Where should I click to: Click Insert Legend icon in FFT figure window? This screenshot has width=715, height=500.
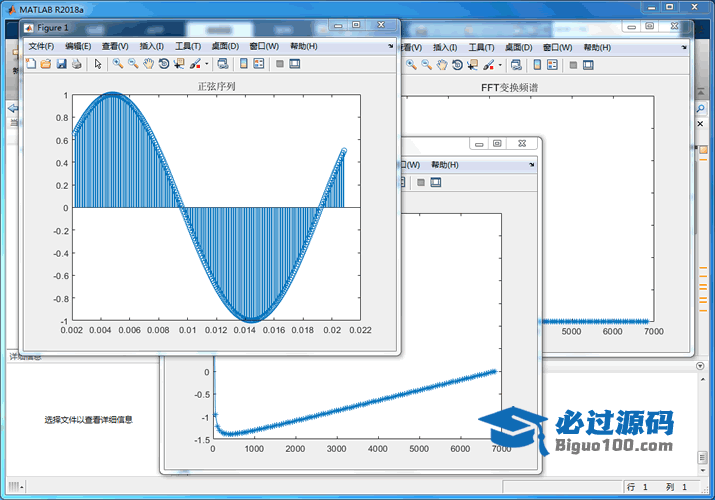click(552, 65)
